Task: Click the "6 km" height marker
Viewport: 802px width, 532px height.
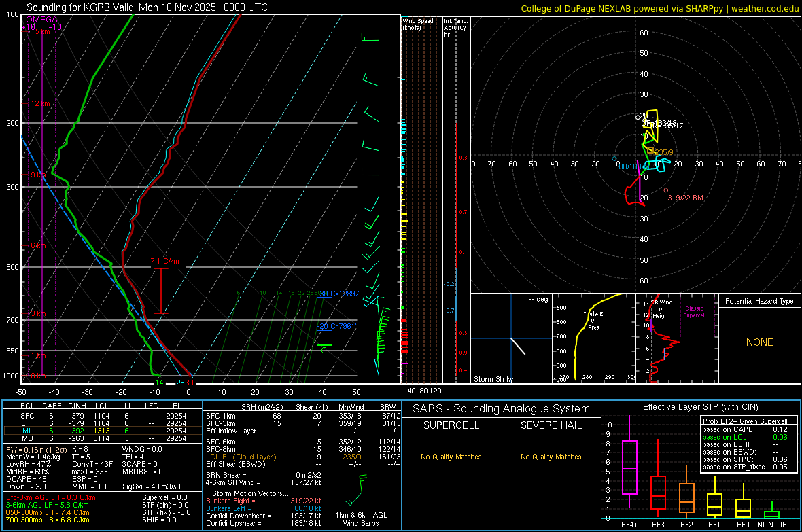Action: 38,245
